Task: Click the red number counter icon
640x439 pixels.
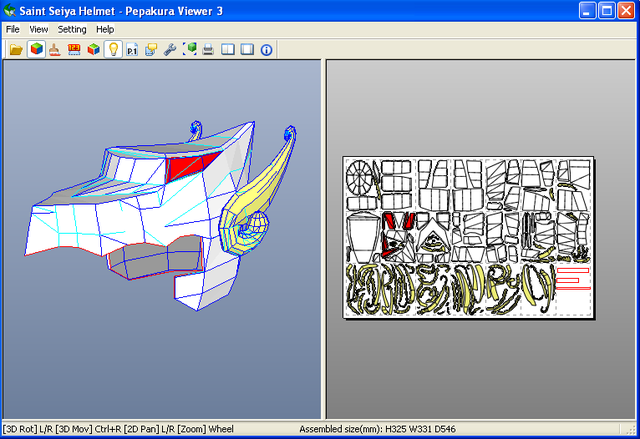Action: 73,49
